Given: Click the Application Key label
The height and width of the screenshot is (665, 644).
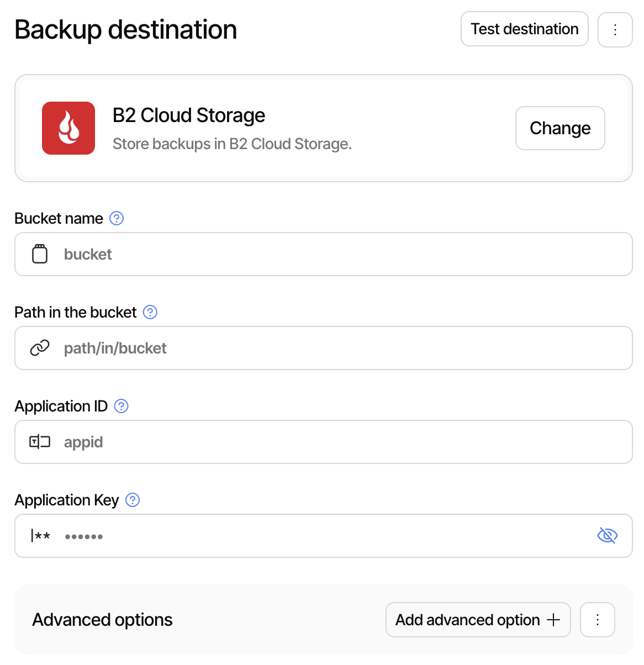Looking at the screenshot, I should pos(67,500).
